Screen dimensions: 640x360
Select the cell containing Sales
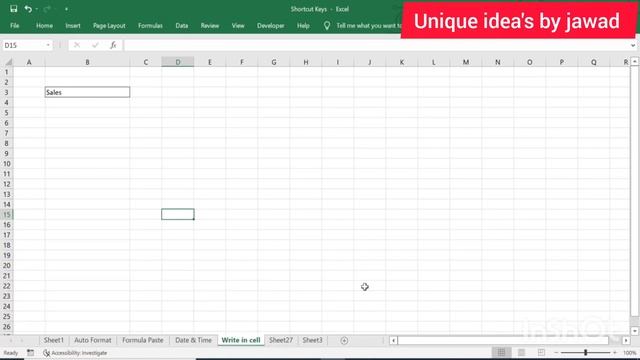[87, 92]
